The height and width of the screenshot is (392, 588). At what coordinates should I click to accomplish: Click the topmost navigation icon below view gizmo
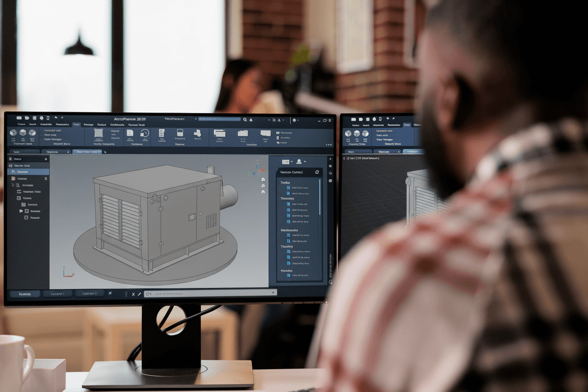coord(263,180)
